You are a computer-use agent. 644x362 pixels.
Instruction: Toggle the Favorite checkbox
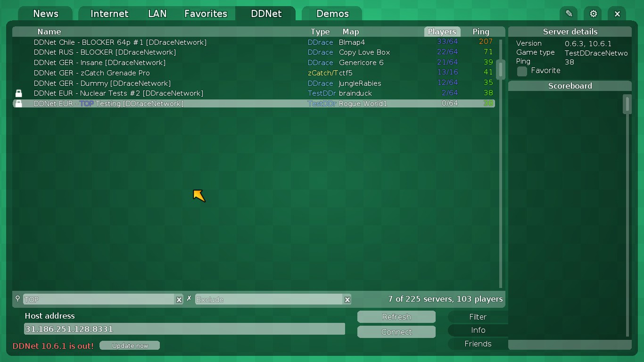[522, 71]
